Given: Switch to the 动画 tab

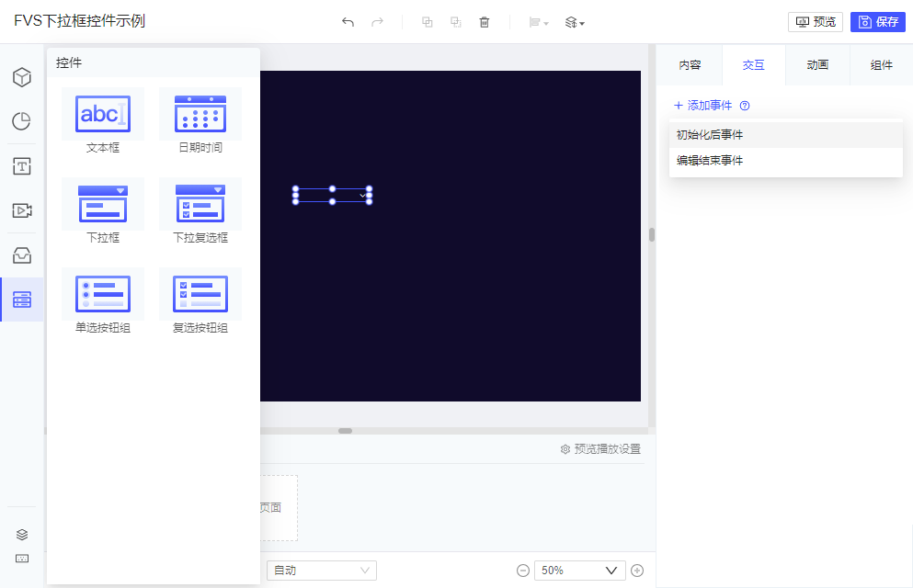Looking at the screenshot, I should (x=817, y=64).
